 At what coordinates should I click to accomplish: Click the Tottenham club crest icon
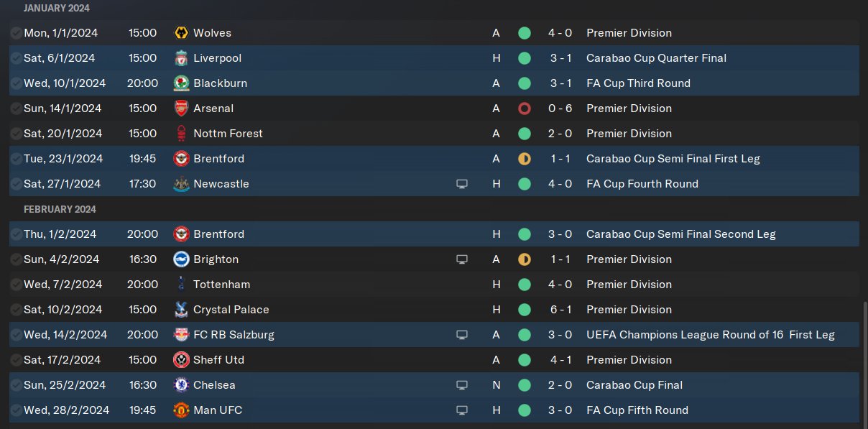click(x=181, y=285)
